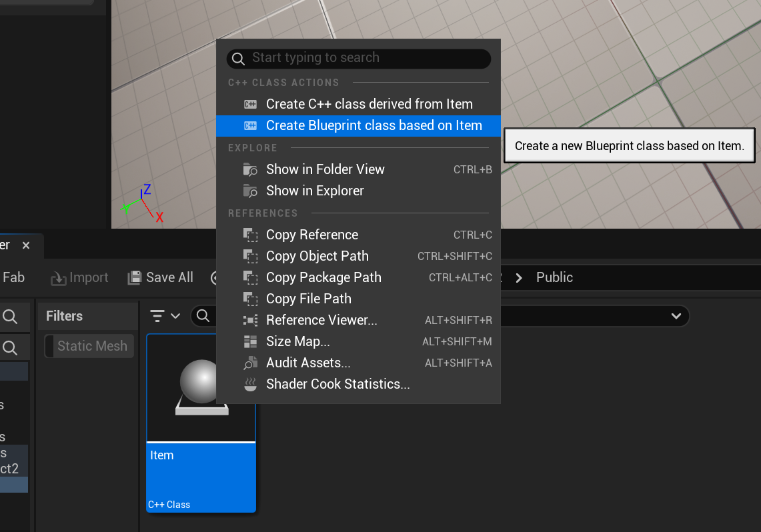Choose Copy File Path
The width and height of the screenshot is (761, 532).
tap(358, 299)
